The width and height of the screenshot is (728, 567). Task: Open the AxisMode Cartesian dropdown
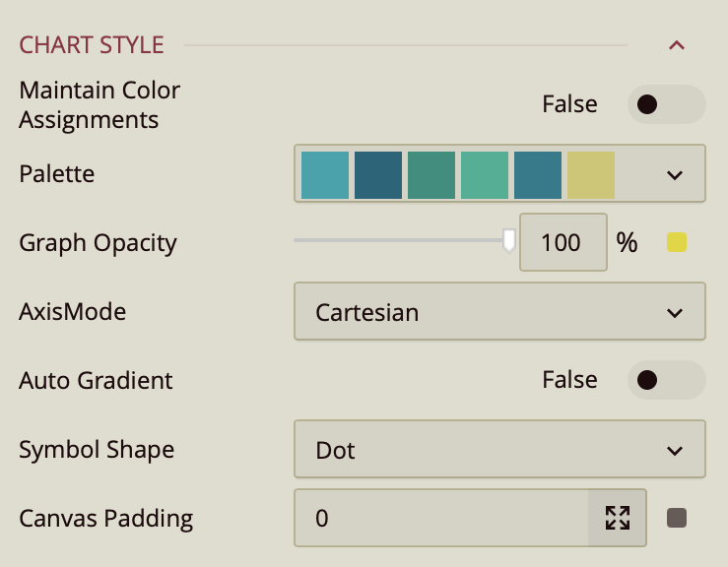point(499,312)
